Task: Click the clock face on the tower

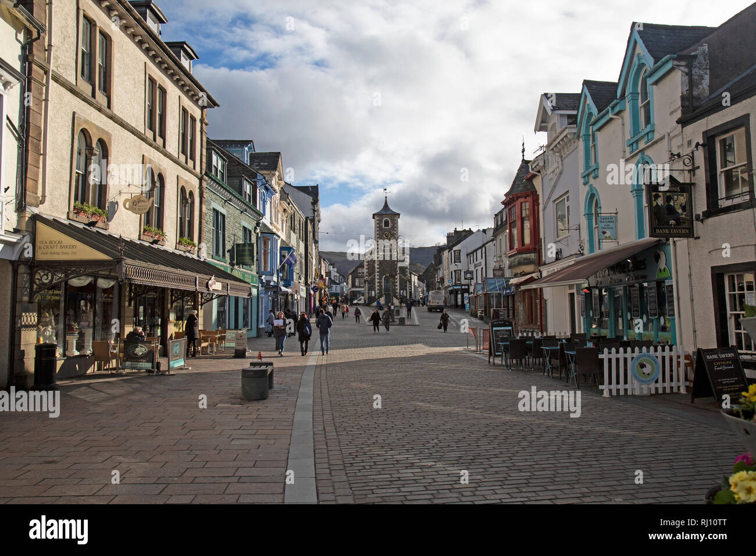Action: pos(386,236)
